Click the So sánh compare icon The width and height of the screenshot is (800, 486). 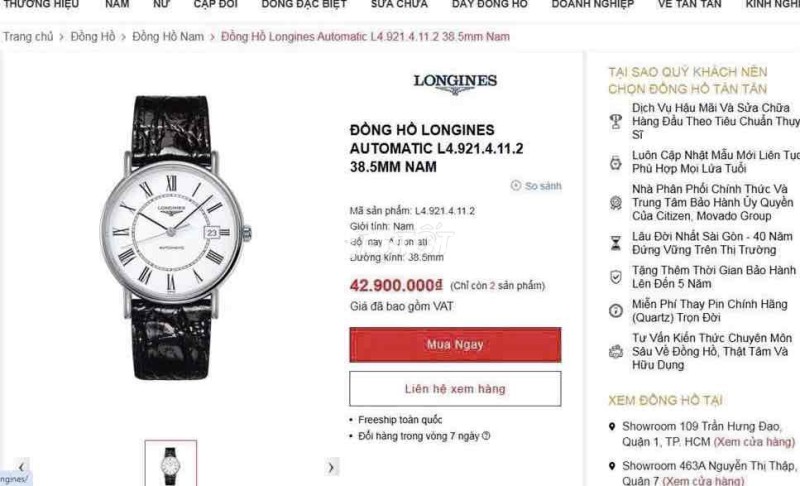point(516,186)
